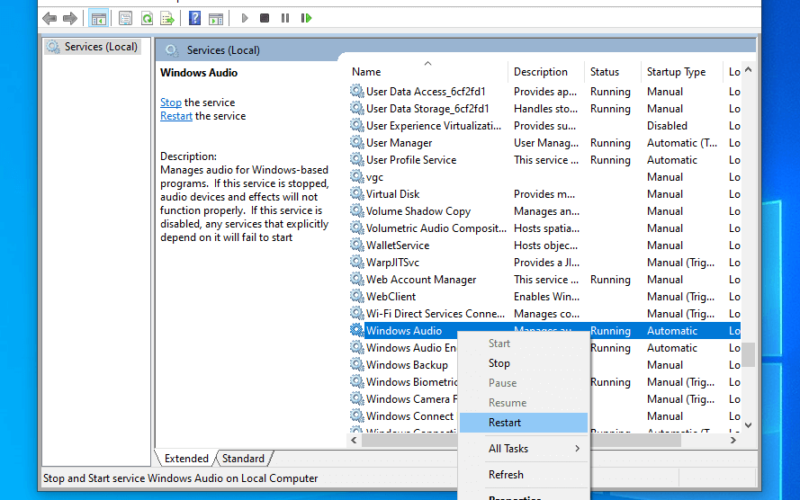Toggle Show/Hide Console Tree toolbar icon
Viewport: 800px width, 500px height.
point(98,19)
